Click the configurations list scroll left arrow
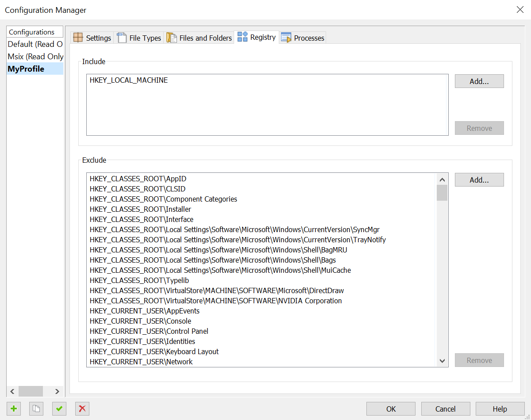The image size is (531, 420). coord(12,391)
